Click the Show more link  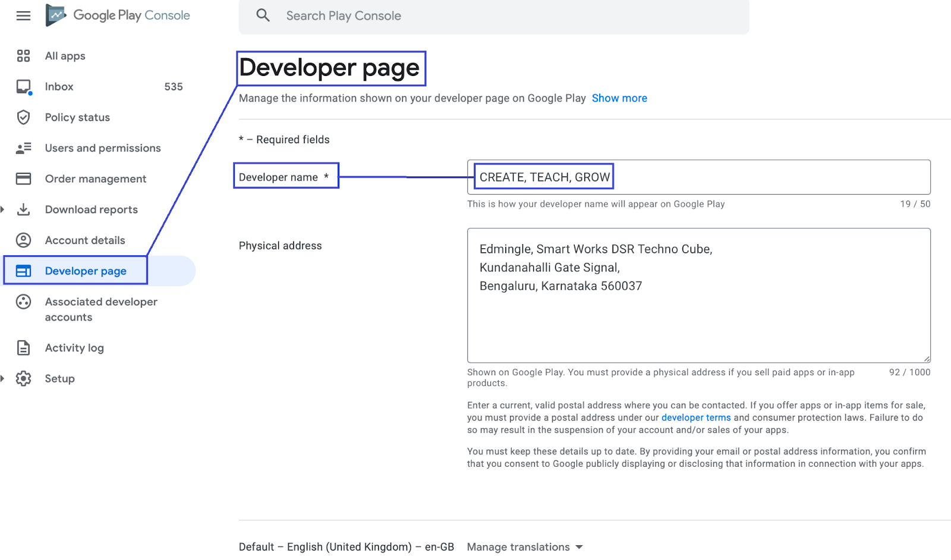pyautogui.click(x=619, y=99)
